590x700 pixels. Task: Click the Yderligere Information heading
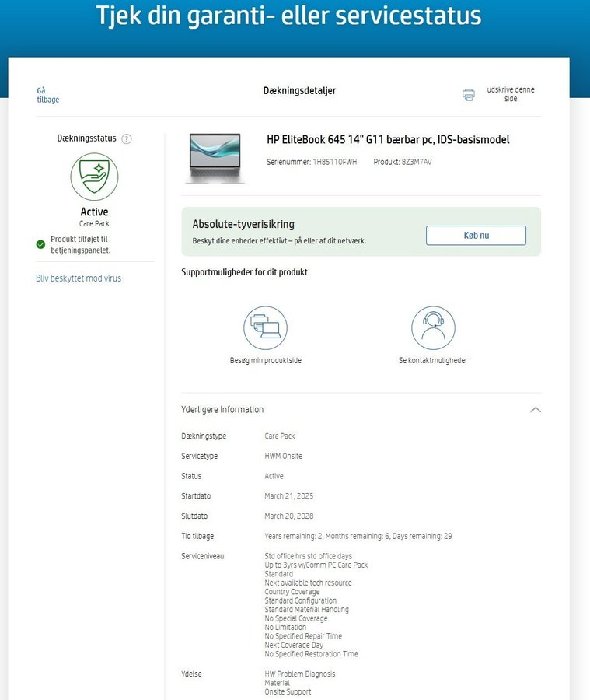222,409
